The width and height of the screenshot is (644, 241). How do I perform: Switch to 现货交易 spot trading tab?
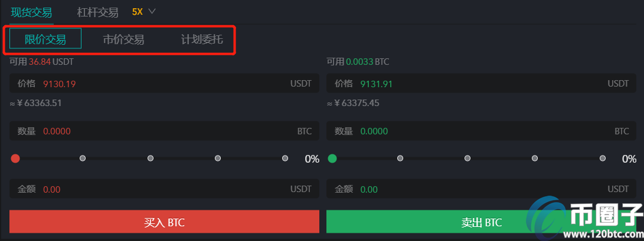point(31,12)
